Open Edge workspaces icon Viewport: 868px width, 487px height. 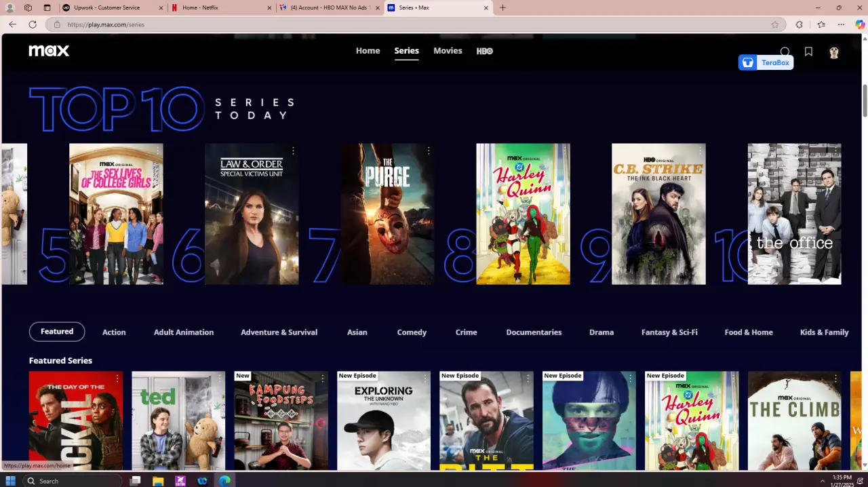click(x=28, y=8)
